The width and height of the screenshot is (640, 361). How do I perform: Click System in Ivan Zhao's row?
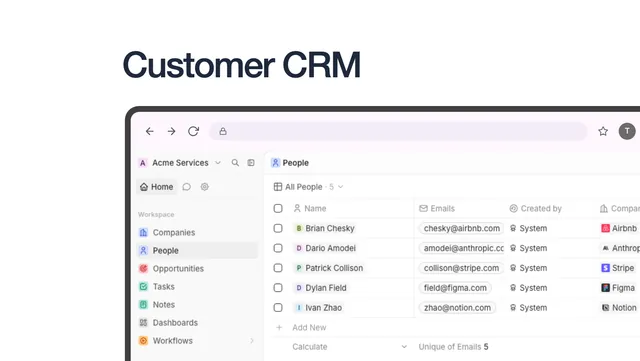[x=529, y=308]
